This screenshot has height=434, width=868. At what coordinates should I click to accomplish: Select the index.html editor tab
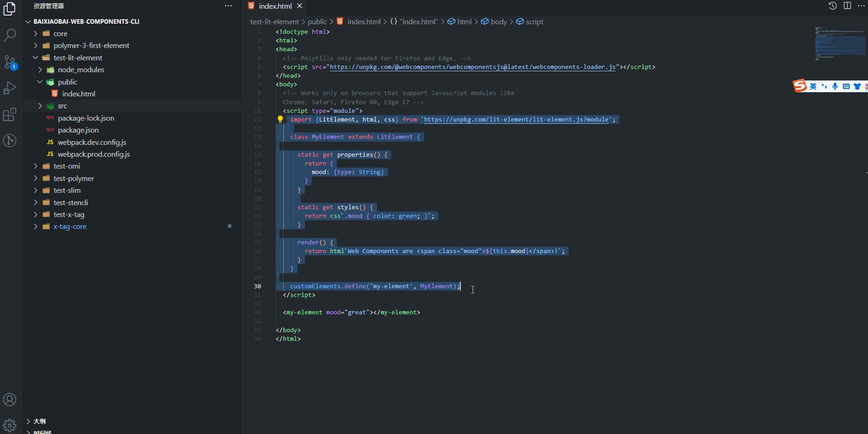pyautogui.click(x=272, y=6)
